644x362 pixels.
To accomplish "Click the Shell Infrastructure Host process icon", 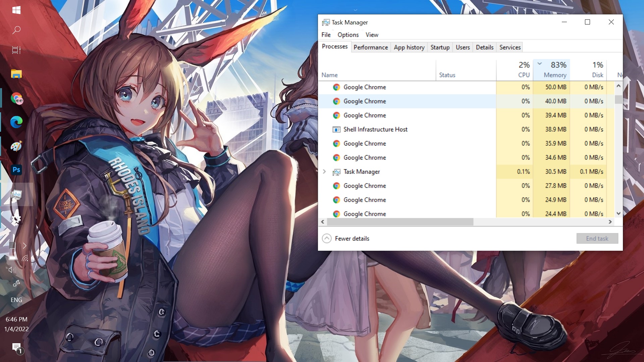I will (x=336, y=129).
